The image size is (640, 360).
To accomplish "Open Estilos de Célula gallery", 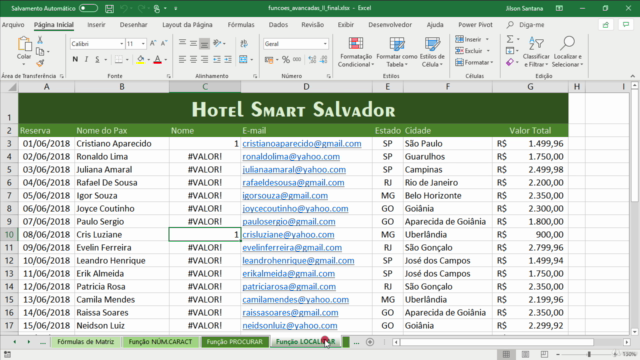I will tap(432, 52).
